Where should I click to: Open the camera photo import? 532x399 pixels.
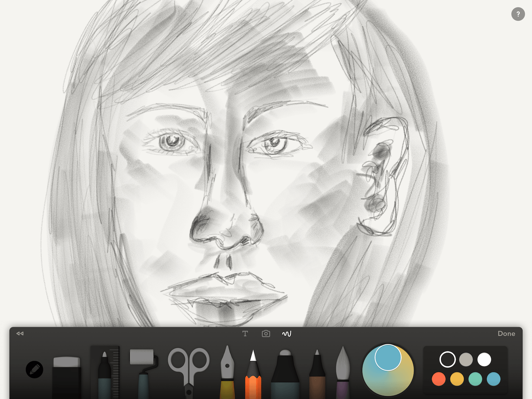pos(266,333)
